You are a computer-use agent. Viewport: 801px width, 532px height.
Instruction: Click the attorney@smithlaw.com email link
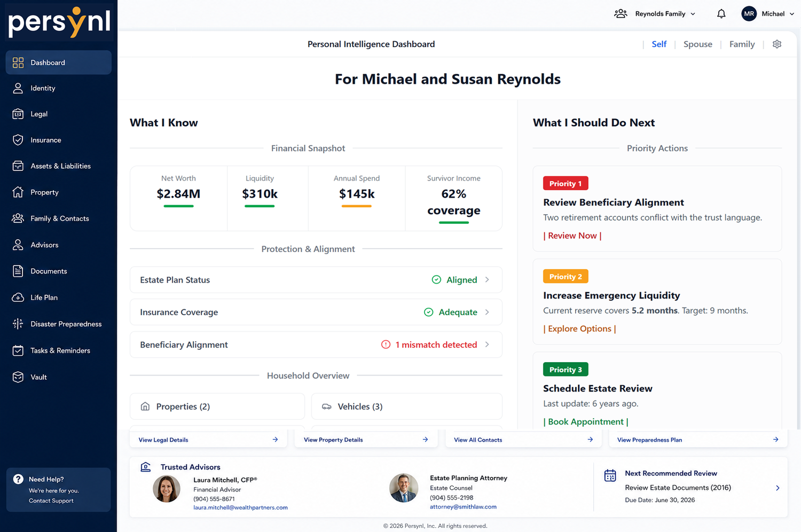point(463,506)
